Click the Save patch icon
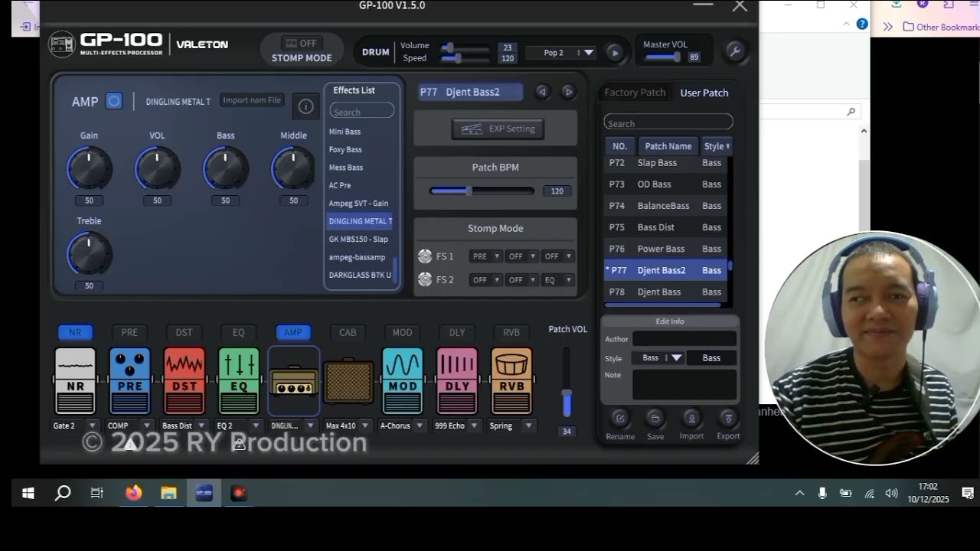The image size is (980, 551). click(x=655, y=418)
